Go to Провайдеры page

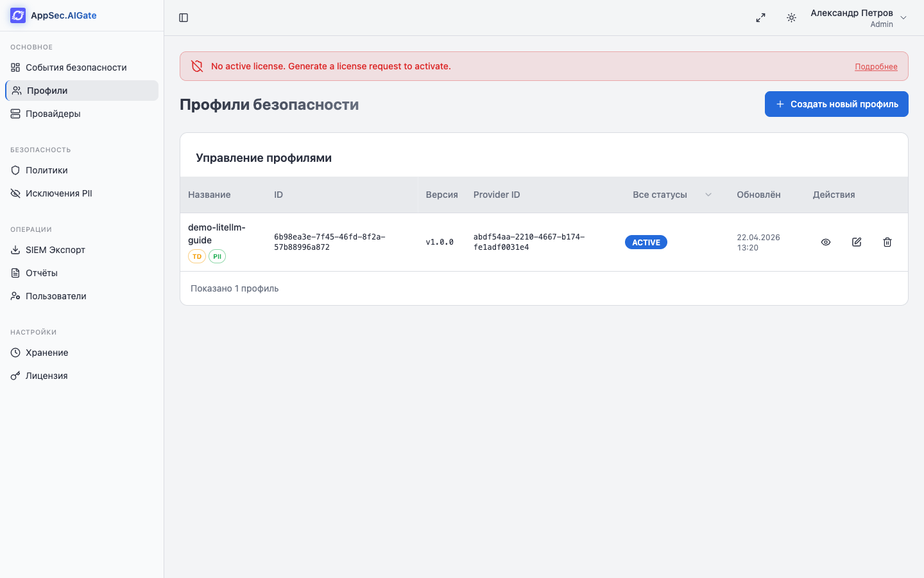81,114
